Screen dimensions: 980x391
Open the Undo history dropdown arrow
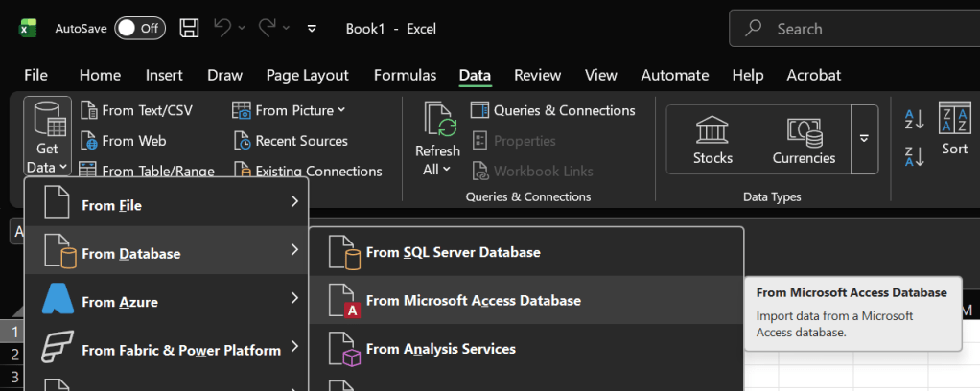pos(242,28)
